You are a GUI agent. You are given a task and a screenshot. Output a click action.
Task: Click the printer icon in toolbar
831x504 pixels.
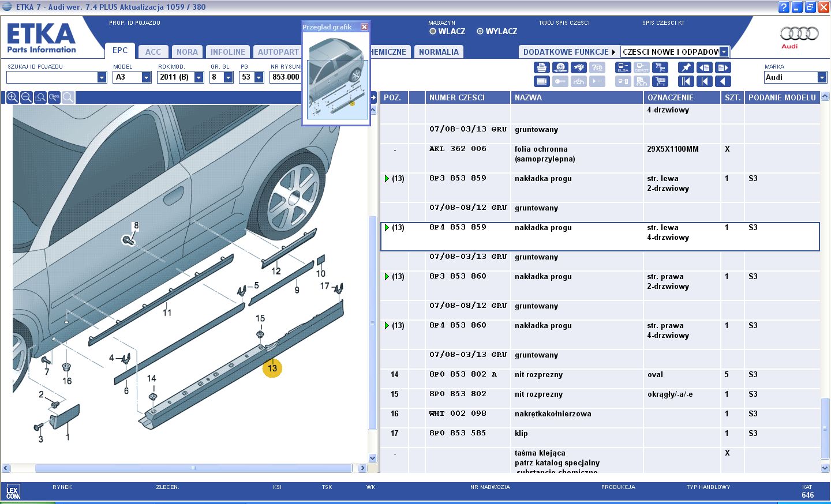pyautogui.click(x=542, y=67)
